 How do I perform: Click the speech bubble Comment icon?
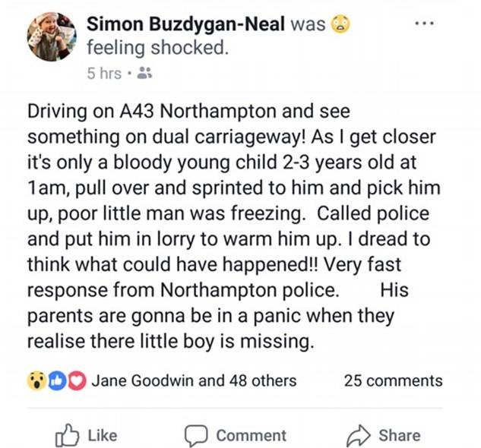pyautogui.click(x=196, y=435)
